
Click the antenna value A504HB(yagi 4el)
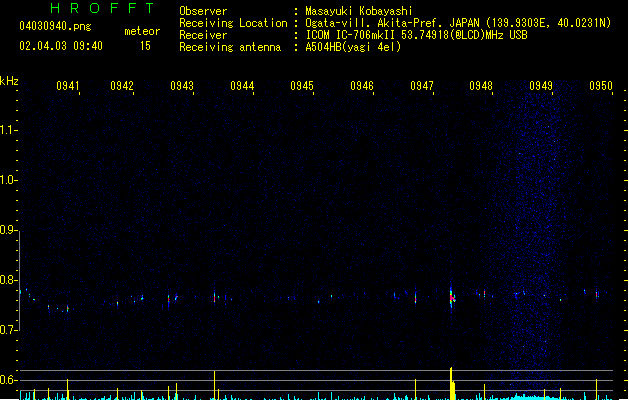(353, 47)
